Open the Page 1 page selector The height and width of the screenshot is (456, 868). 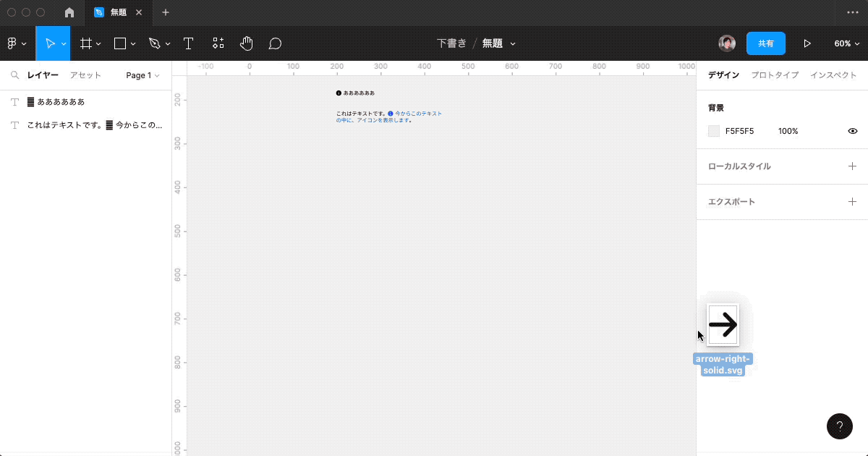point(142,75)
